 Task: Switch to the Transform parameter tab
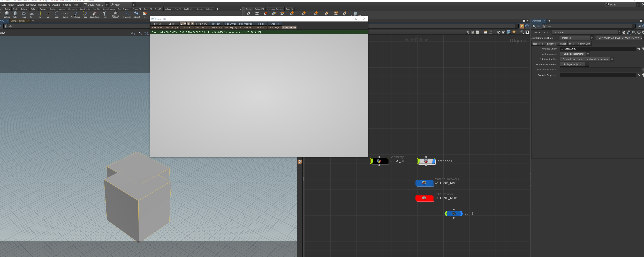tap(538, 44)
